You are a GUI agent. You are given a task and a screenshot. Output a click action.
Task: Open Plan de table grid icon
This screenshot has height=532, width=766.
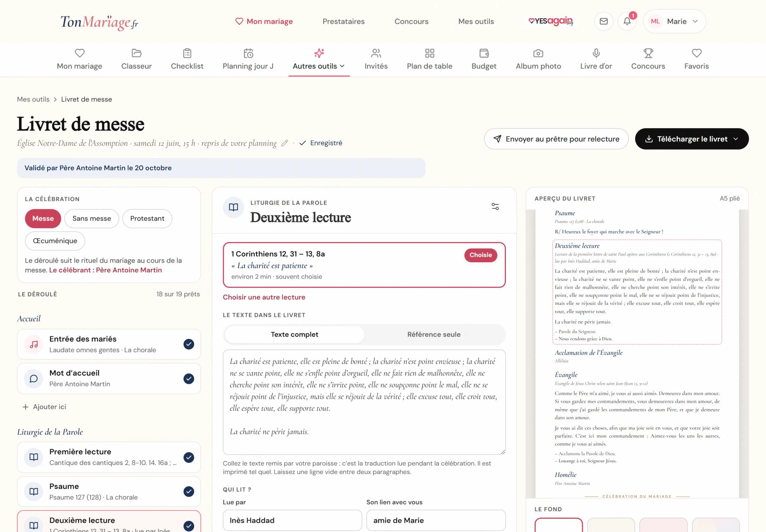(430, 53)
